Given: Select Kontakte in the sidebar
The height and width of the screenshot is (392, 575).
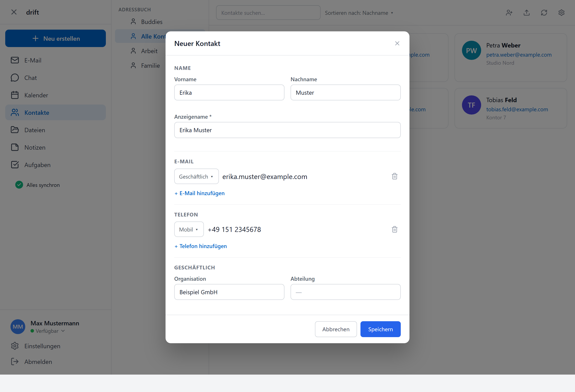Looking at the screenshot, I should tap(55, 113).
